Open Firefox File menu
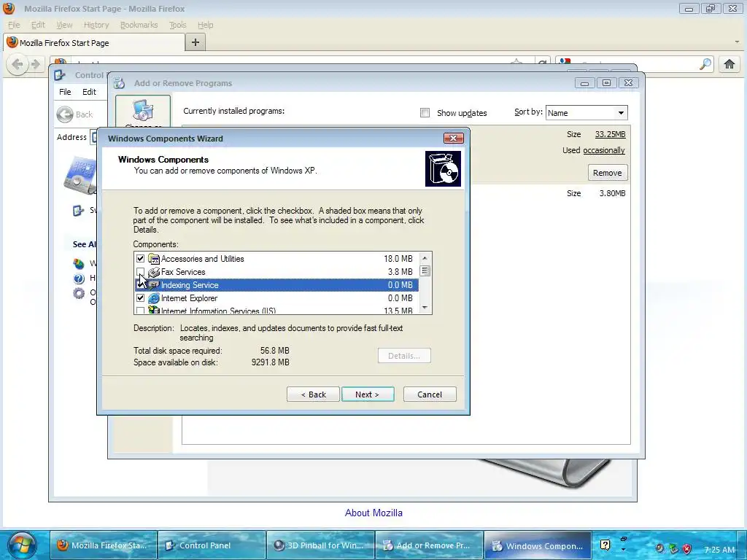Viewport: 747px width, 560px height. pos(14,25)
